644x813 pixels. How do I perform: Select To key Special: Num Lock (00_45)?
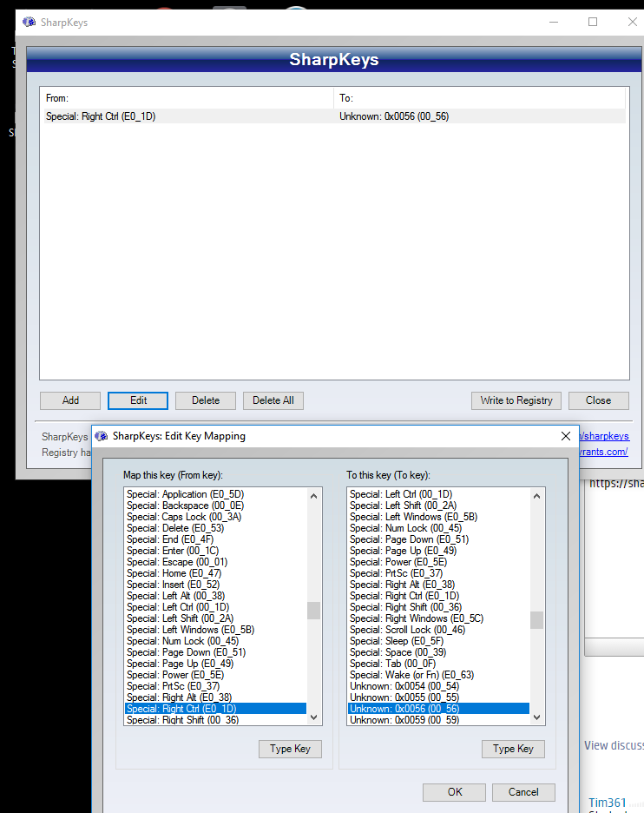pos(438,528)
